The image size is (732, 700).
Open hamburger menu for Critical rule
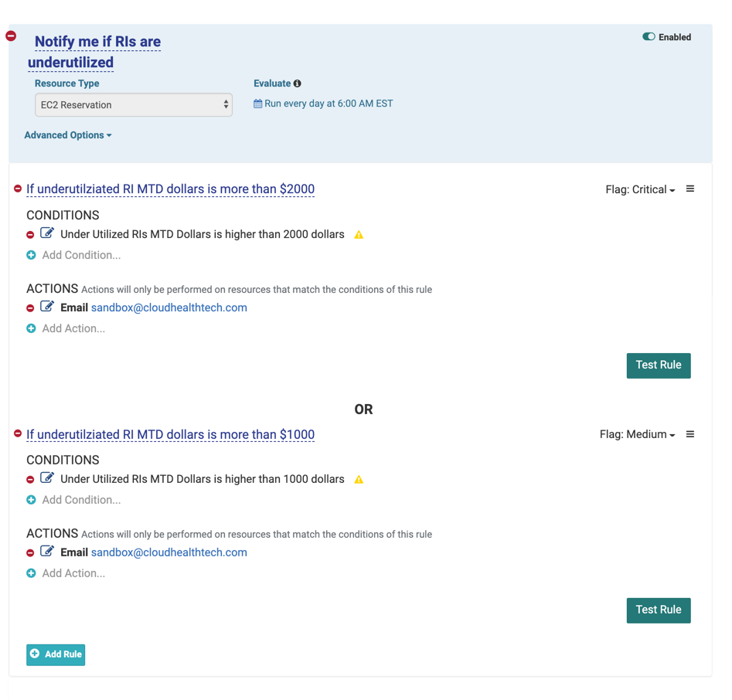tap(690, 189)
